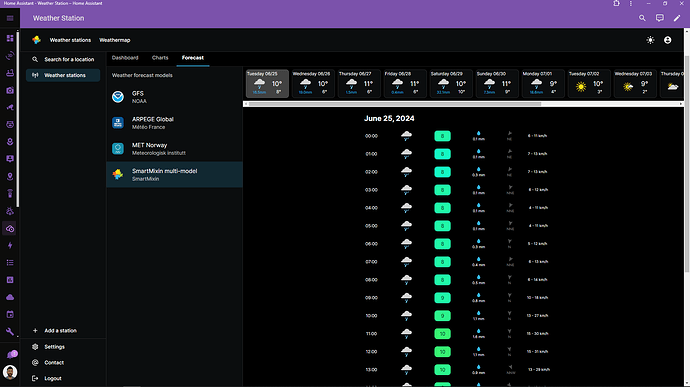Image resolution: width=690 pixels, height=387 pixels.
Task: Select the lightning bolt Energy sidebar icon
Action: point(10,246)
